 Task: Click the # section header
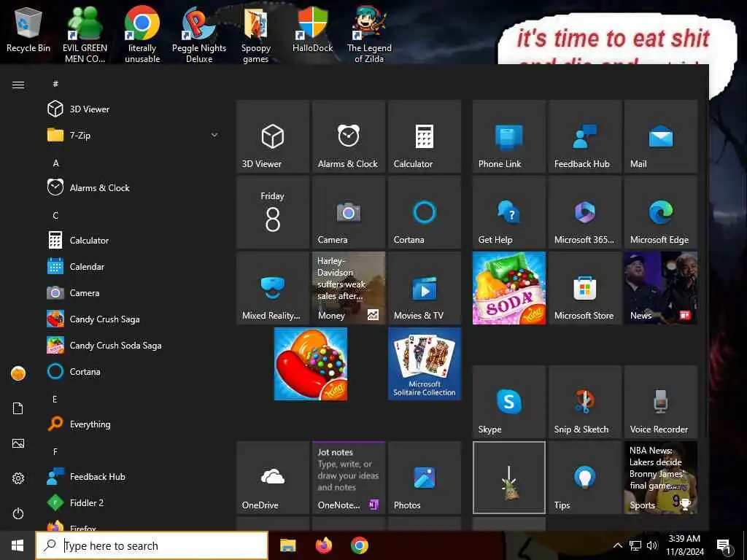[55, 84]
